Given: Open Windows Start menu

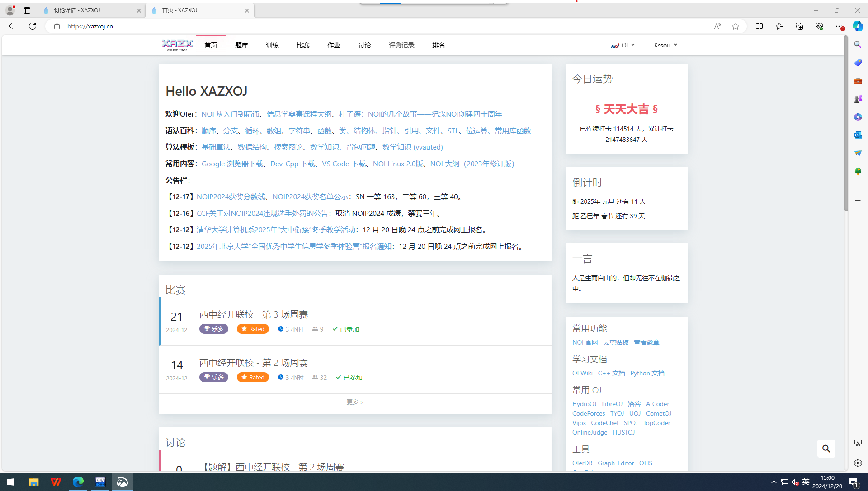Looking at the screenshot, I should pyautogui.click(x=11, y=482).
